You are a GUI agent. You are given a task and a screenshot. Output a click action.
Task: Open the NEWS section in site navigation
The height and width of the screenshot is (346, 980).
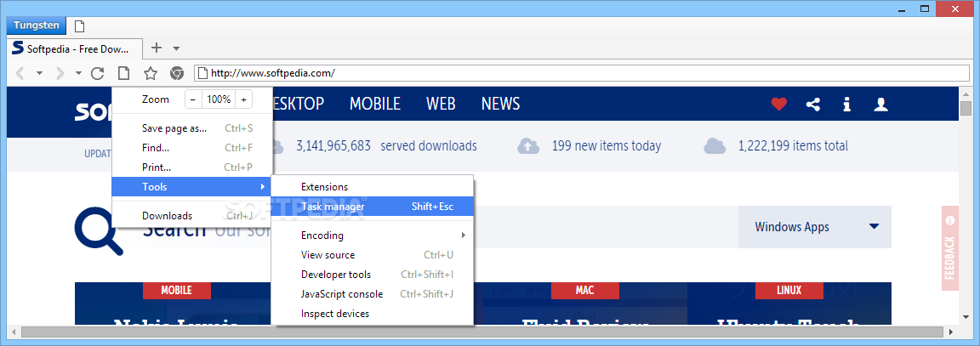click(500, 104)
